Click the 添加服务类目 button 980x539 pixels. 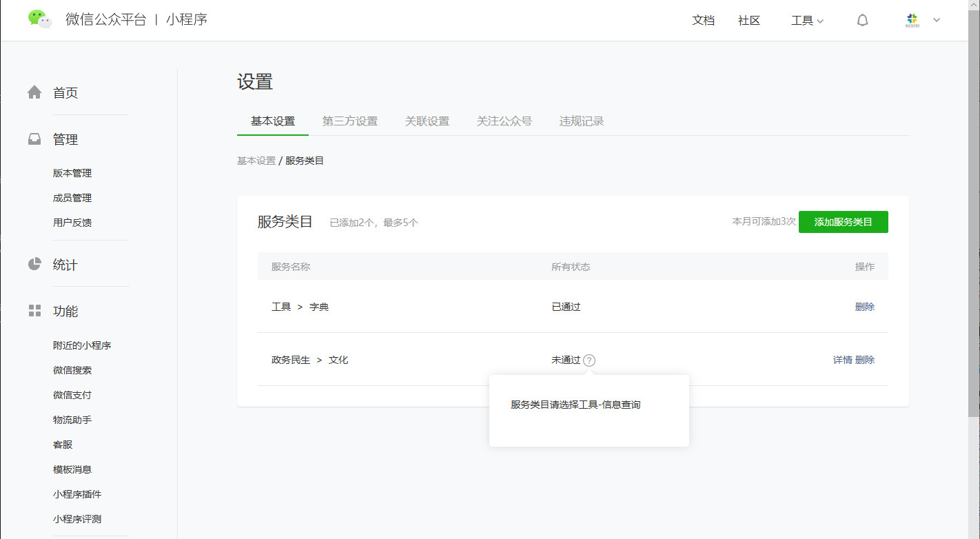(x=844, y=222)
